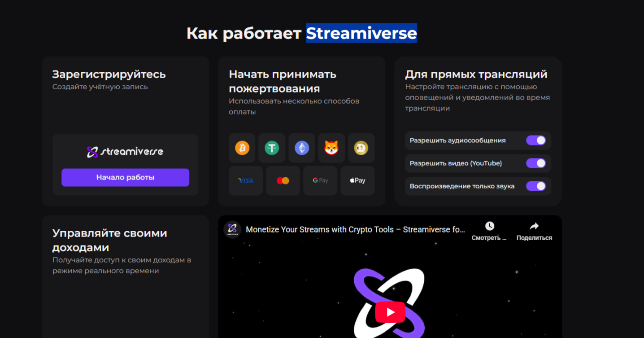Click the Visa payment method icon
Viewport: 644px width, 338px height.
point(245,180)
